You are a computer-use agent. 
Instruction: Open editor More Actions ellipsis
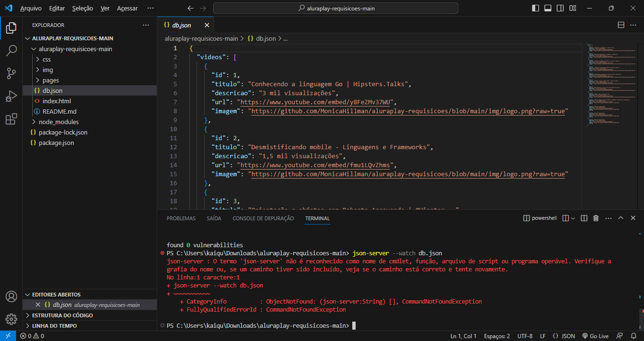pyautogui.click(x=634, y=25)
